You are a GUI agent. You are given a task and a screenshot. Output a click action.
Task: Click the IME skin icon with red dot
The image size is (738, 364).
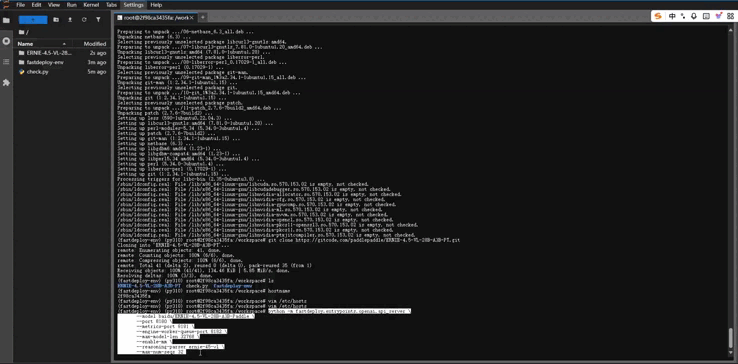click(718, 16)
